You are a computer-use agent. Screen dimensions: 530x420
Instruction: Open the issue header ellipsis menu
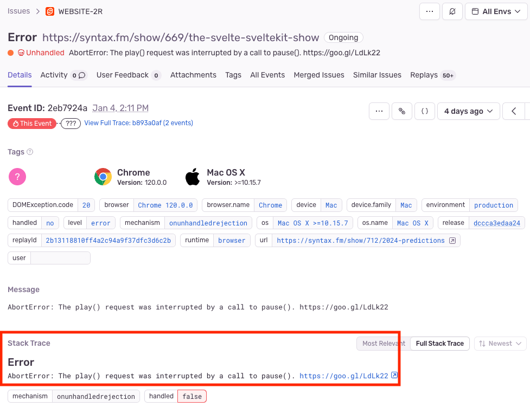click(430, 11)
